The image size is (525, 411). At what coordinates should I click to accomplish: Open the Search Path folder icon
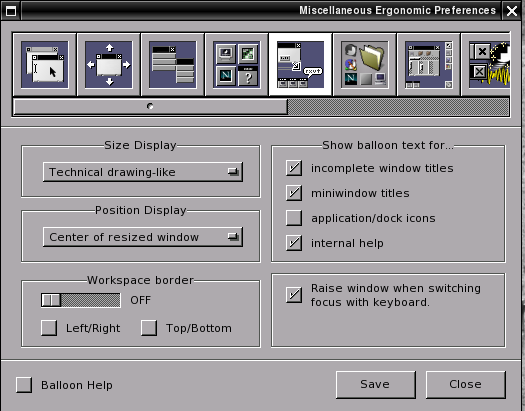(365, 65)
